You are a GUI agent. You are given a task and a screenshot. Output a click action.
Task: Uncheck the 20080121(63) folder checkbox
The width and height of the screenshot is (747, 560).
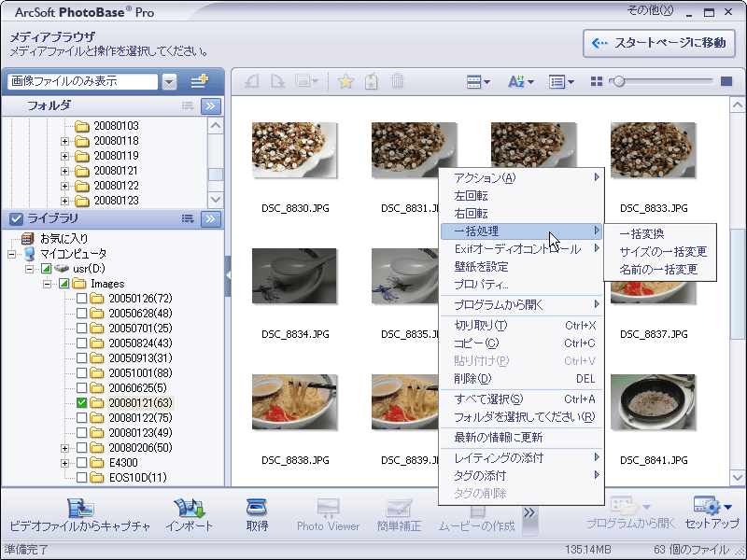coord(81,403)
